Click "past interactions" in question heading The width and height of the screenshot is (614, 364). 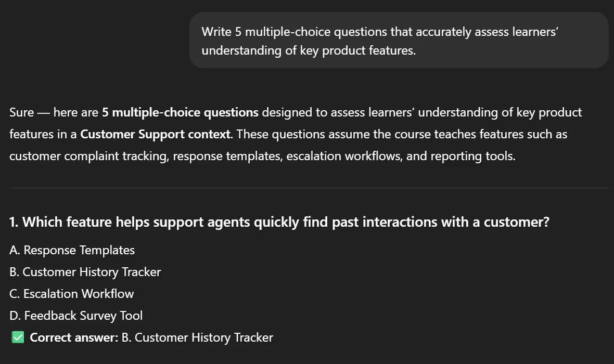click(385, 222)
